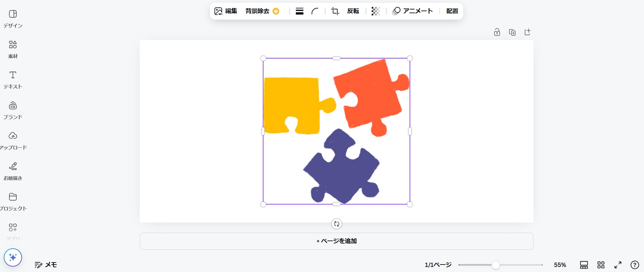Open the transparency checkerboard control
This screenshot has height=272, width=644.
coord(376,11)
